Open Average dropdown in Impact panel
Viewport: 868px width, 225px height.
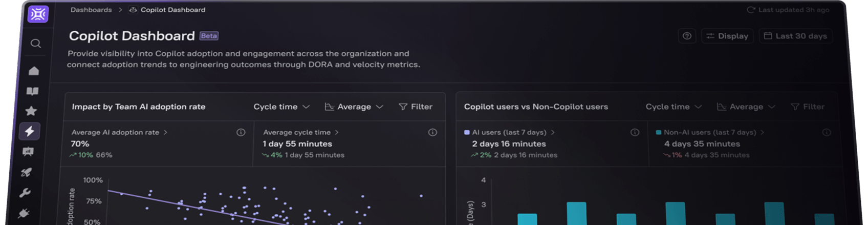click(354, 107)
